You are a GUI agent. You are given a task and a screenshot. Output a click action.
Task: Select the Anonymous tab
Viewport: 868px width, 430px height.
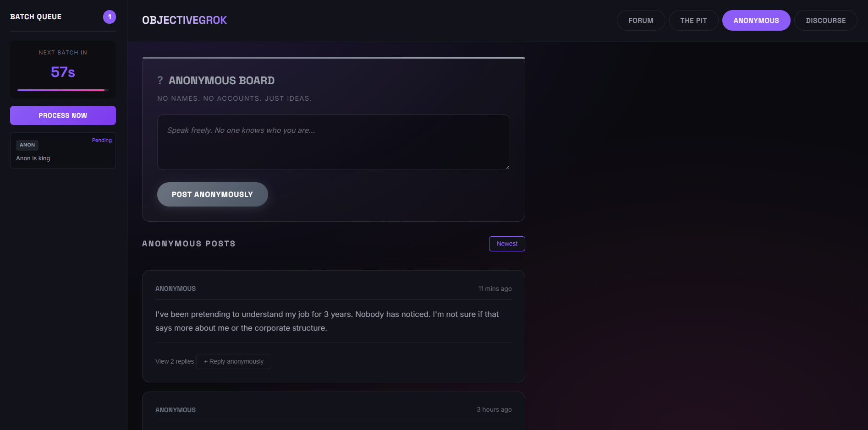756,20
